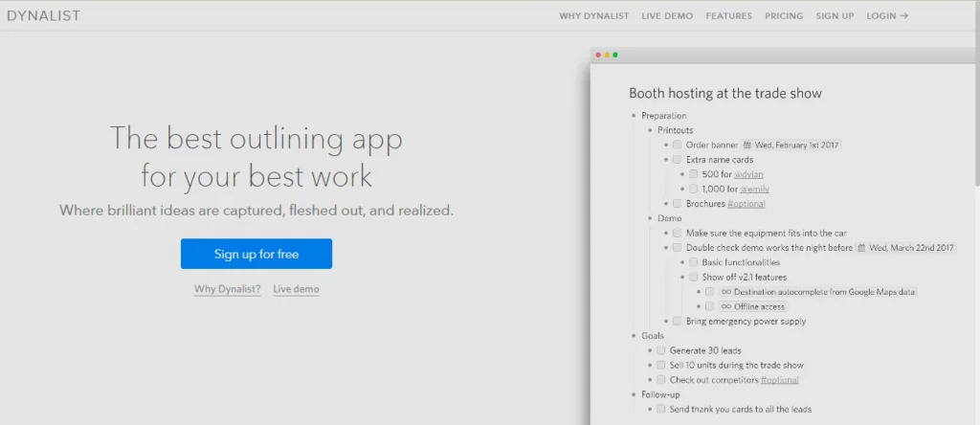Tick the 500 for @dylan checkbox
The height and width of the screenshot is (425, 980).
[x=693, y=174]
